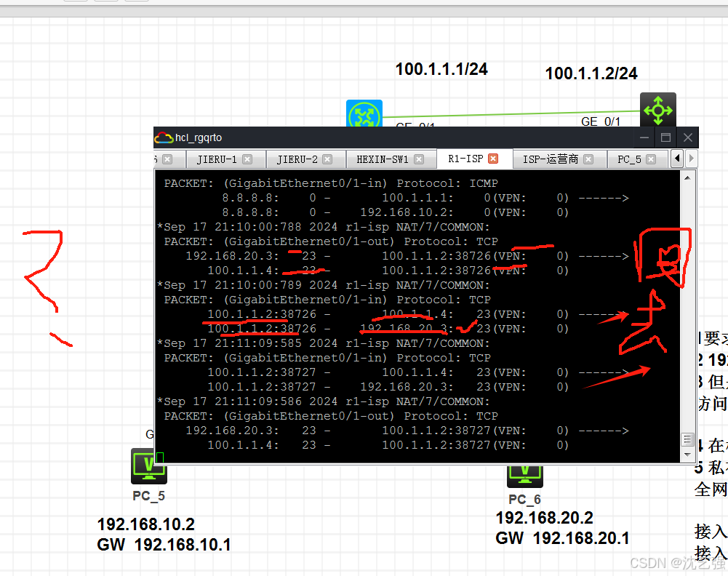Image resolution: width=728 pixels, height=576 pixels.
Task: Click terminal scrollbar down arrow
Action: [687, 455]
